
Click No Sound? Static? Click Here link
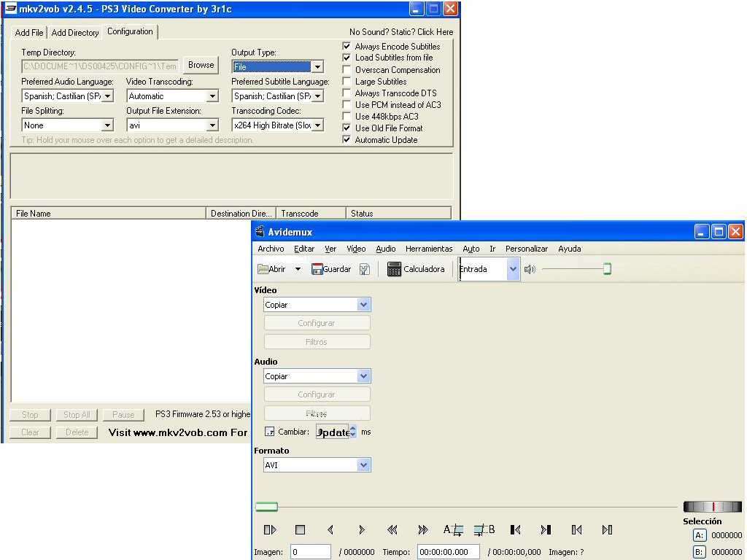pos(401,32)
